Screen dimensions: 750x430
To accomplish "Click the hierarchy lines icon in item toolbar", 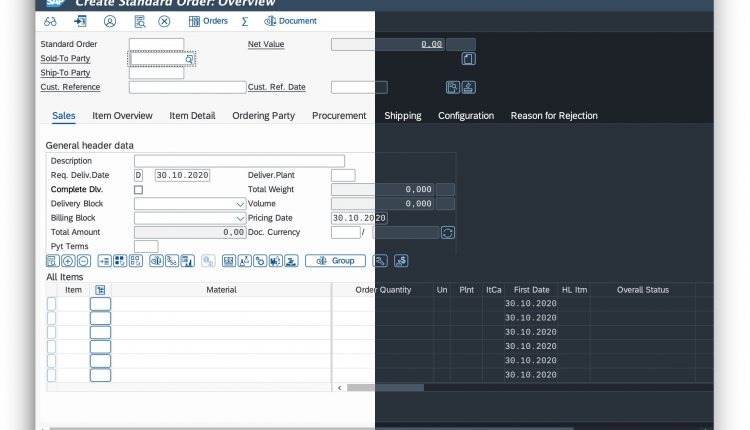I will [x=172, y=261].
